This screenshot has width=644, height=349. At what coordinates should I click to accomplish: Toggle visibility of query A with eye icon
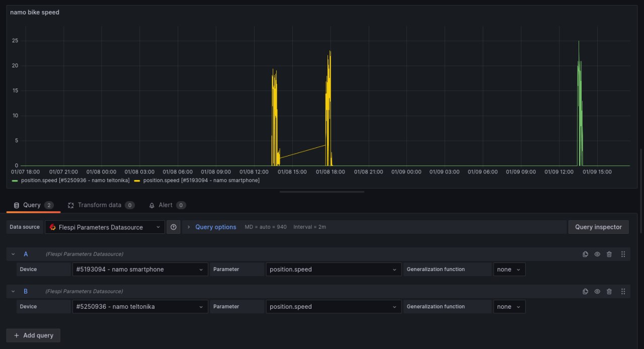597,254
